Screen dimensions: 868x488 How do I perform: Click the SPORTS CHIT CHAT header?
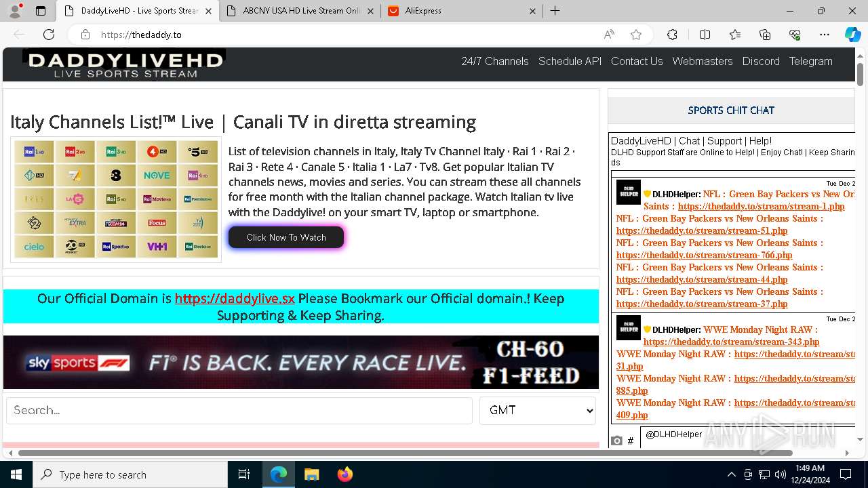(x=731, y=110)
